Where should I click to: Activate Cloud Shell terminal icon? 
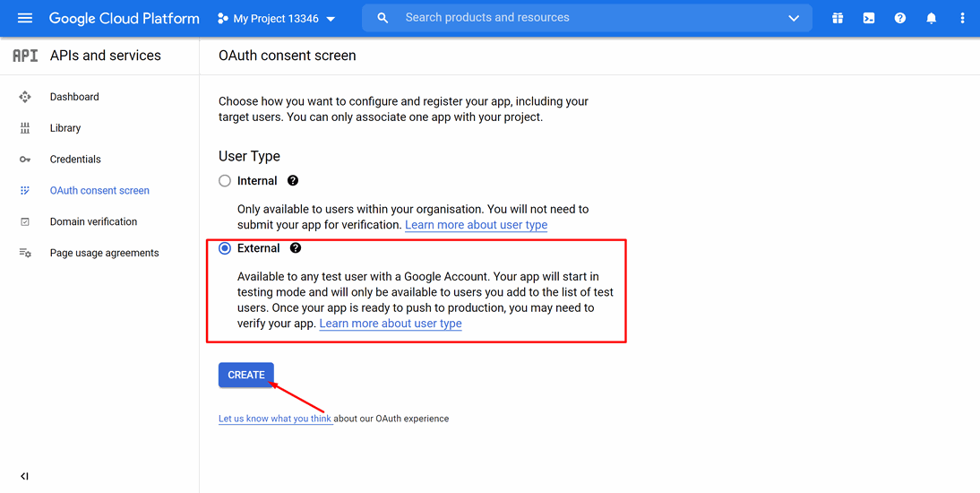(x=869, y=18)
